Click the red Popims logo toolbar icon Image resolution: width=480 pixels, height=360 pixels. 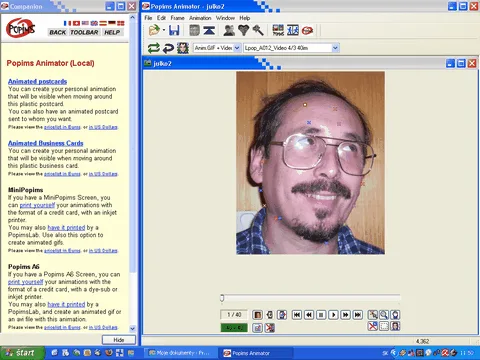(x=307, y=31)
